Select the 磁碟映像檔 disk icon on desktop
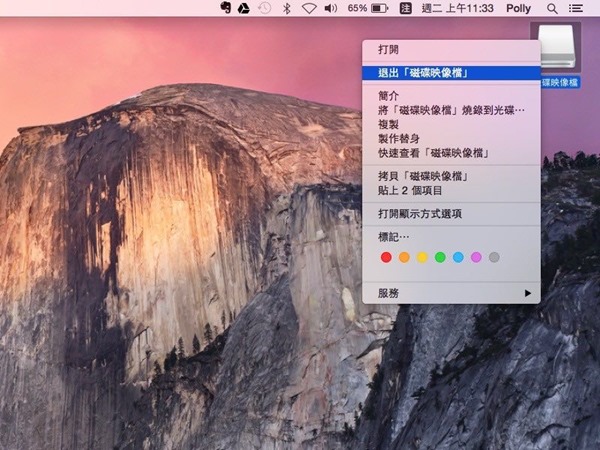Viewport: 600px width, 450px height. [x=557, y=47]
